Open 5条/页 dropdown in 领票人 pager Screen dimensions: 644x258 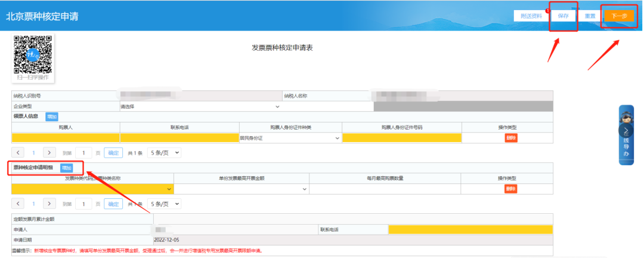click(165, 153)
